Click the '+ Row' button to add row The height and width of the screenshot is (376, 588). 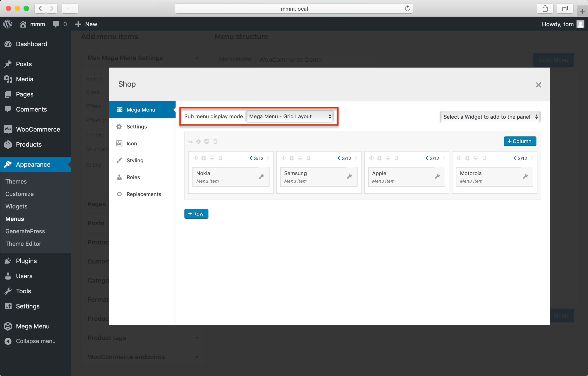click(x=196, y=214)
